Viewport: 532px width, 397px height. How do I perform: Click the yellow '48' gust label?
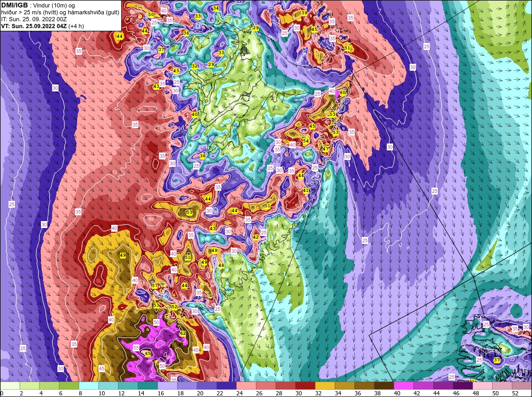click(x=221, y=265)
